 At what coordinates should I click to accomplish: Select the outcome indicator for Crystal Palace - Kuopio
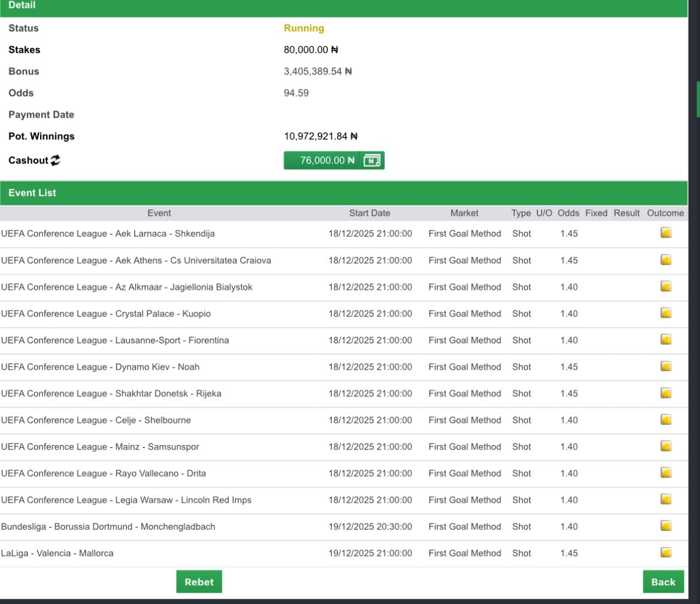click(665, 313)
